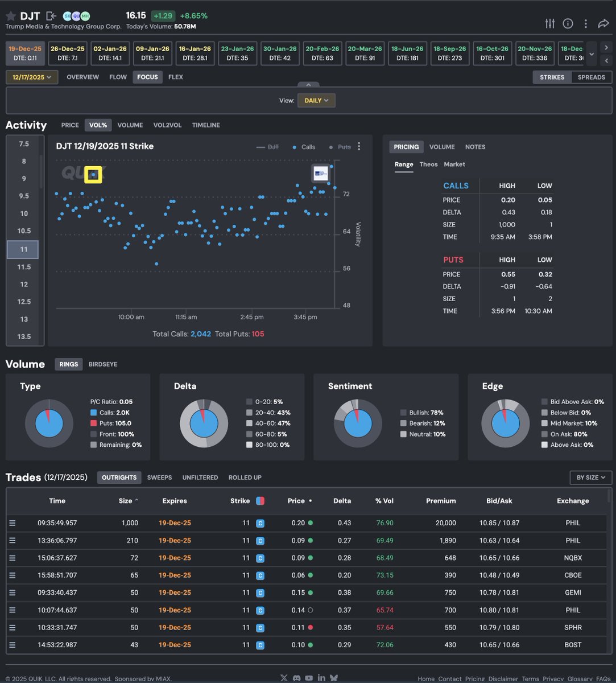Click the blue Calls swatch in Type legend
Screen dimensions: 616x683
tap(93, 413)
